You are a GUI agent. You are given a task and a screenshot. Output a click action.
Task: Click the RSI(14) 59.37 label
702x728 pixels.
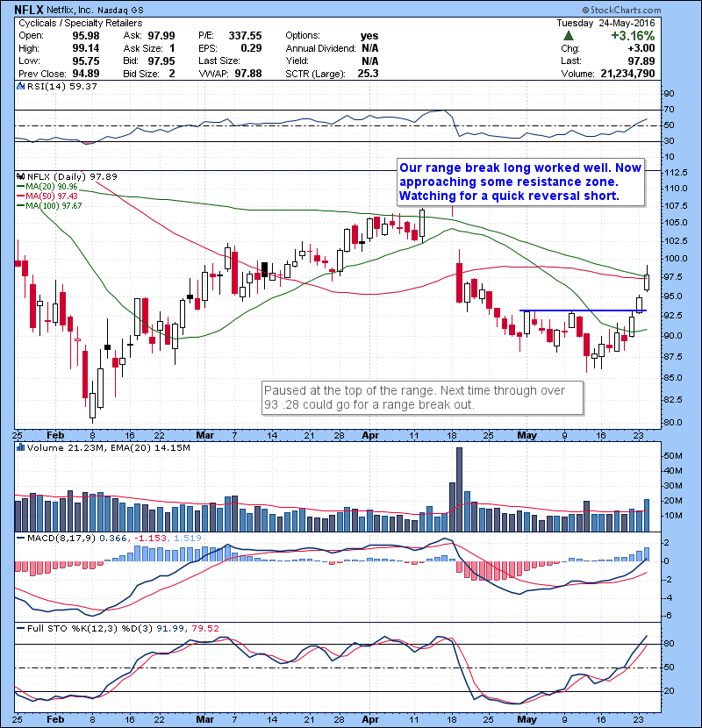61,86
